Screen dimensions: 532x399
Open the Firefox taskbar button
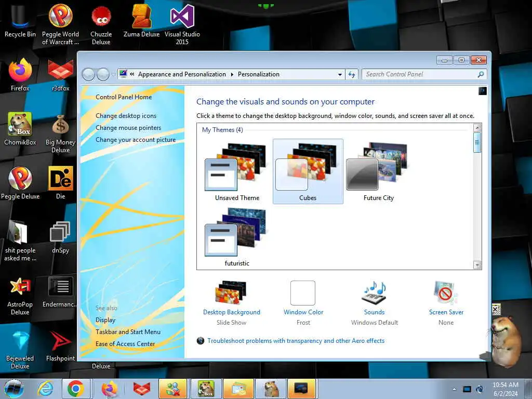tap(109, 389)
